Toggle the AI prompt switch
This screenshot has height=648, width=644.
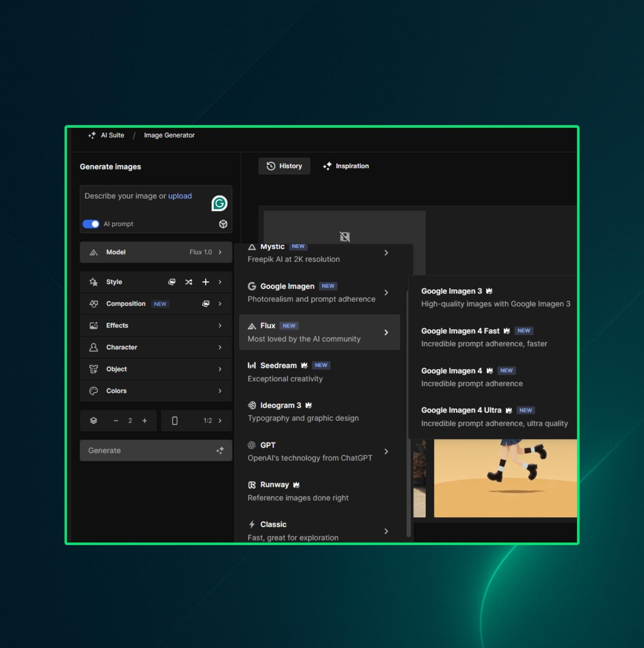[x=91, y=224]
